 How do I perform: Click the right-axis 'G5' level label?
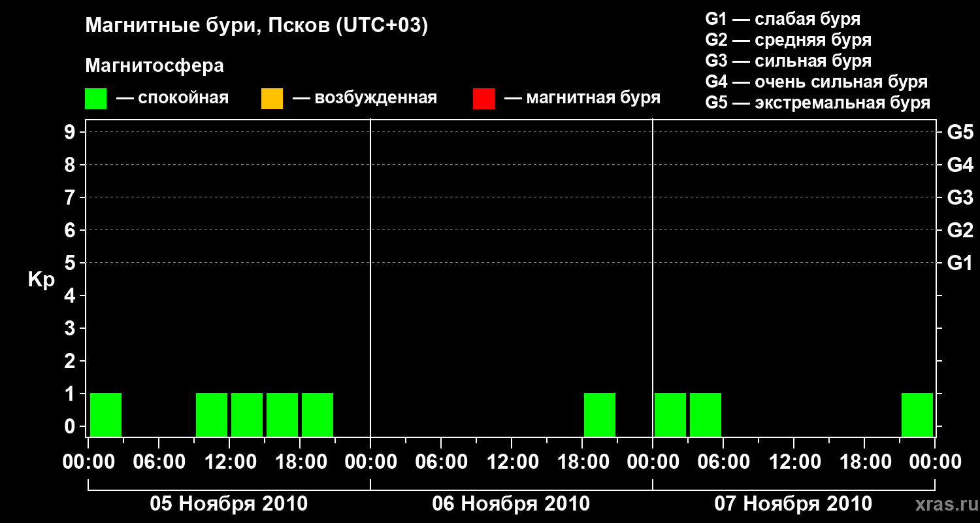960,132
